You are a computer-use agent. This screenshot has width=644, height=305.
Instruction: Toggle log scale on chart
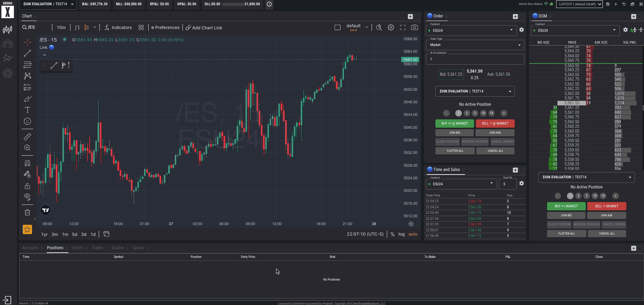coord(402,234)
